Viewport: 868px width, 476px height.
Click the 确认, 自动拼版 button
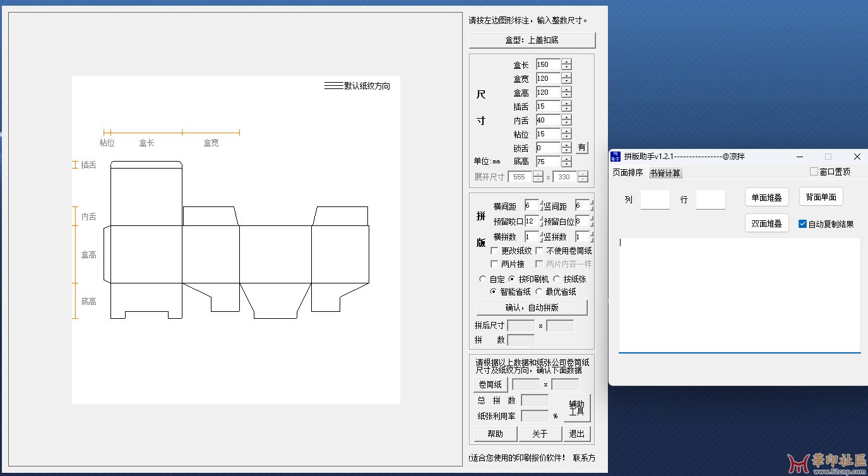click(x=532, y=307)
